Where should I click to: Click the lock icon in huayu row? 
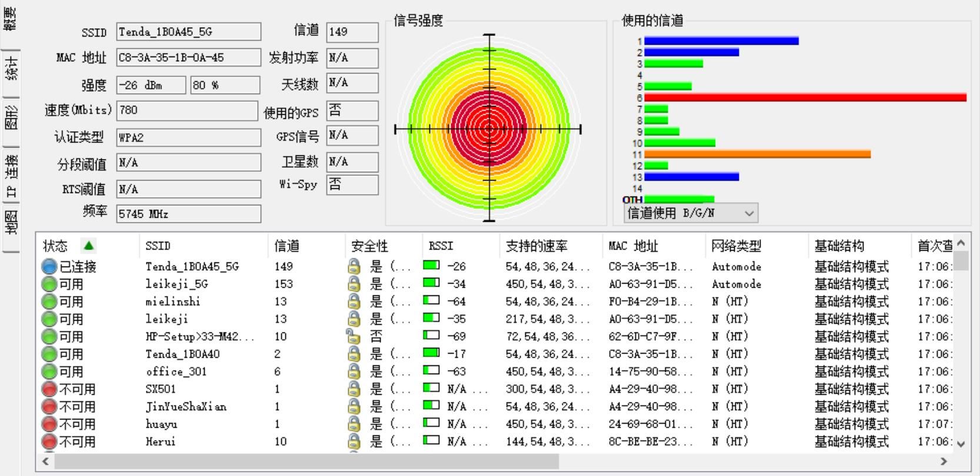354,424
